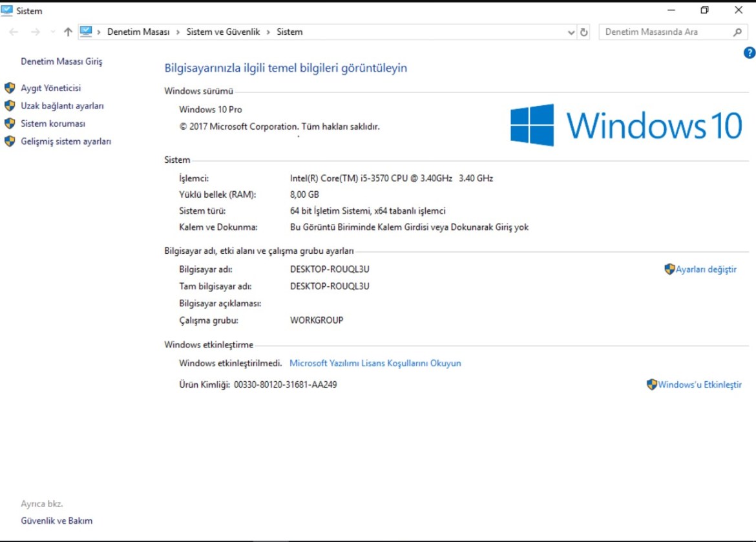Open Gelişmiş sistem ayarları
The image size is (756, 542).
pyautogui.click(x=65, y=141)
